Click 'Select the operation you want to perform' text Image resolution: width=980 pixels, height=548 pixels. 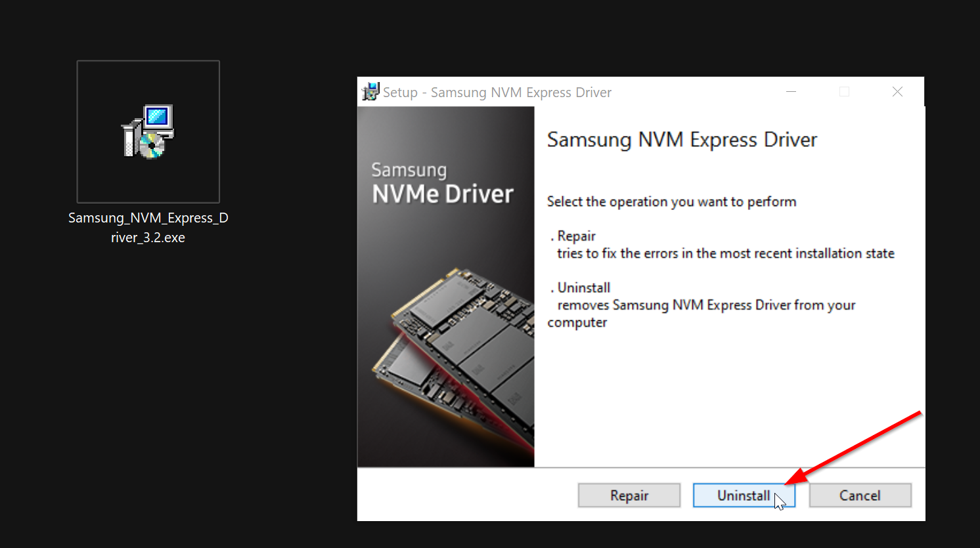(x=671, y=201)
